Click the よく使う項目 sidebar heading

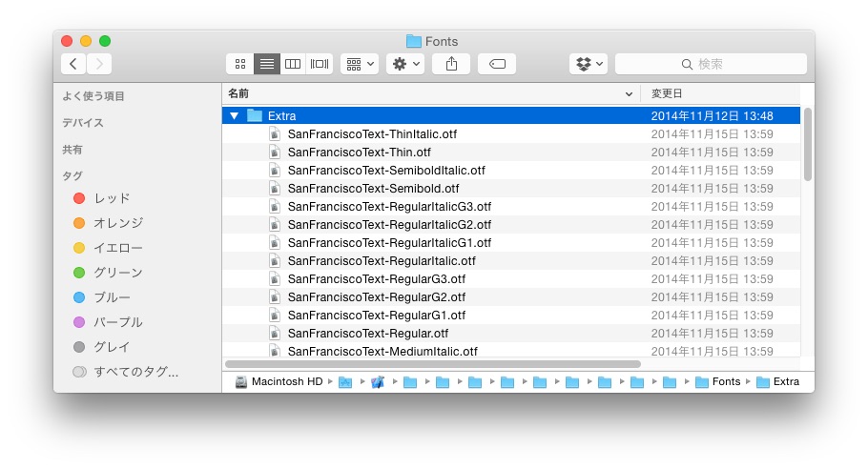pos(93,96)
